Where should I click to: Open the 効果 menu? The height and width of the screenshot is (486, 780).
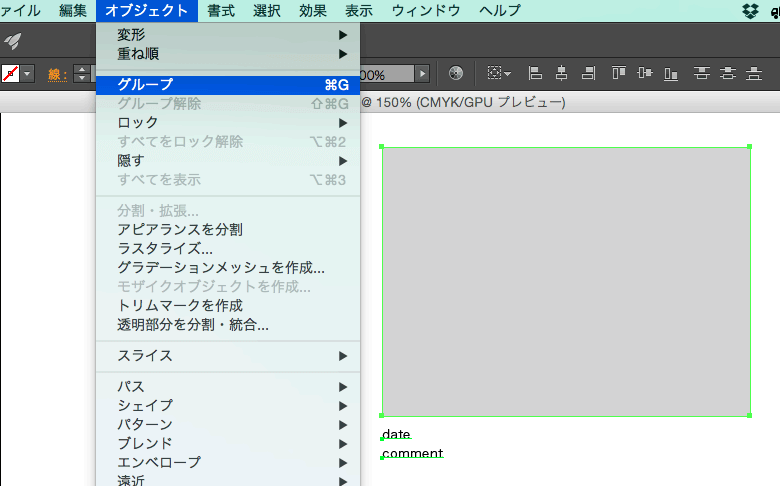click(x=313, y=10)
